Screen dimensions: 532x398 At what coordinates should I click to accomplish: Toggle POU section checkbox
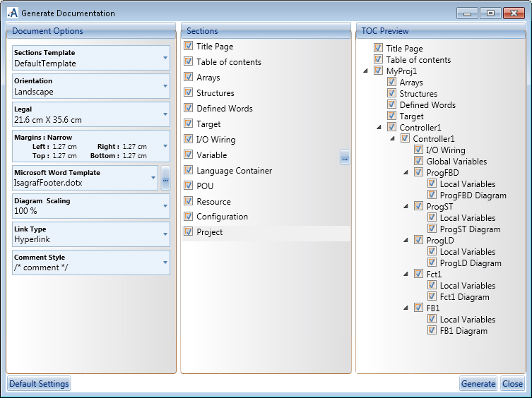click(x=189, y=186)
